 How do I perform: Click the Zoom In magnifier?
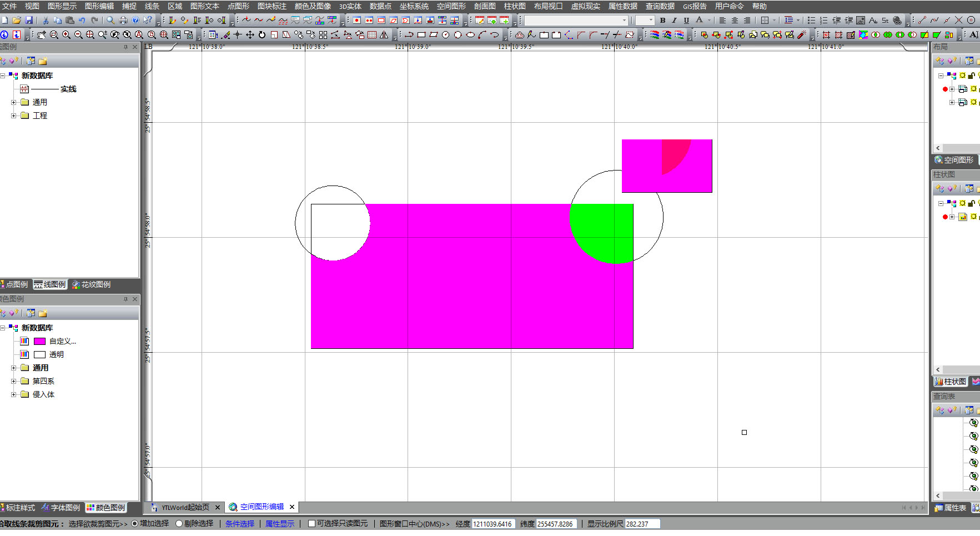(66, 34)
